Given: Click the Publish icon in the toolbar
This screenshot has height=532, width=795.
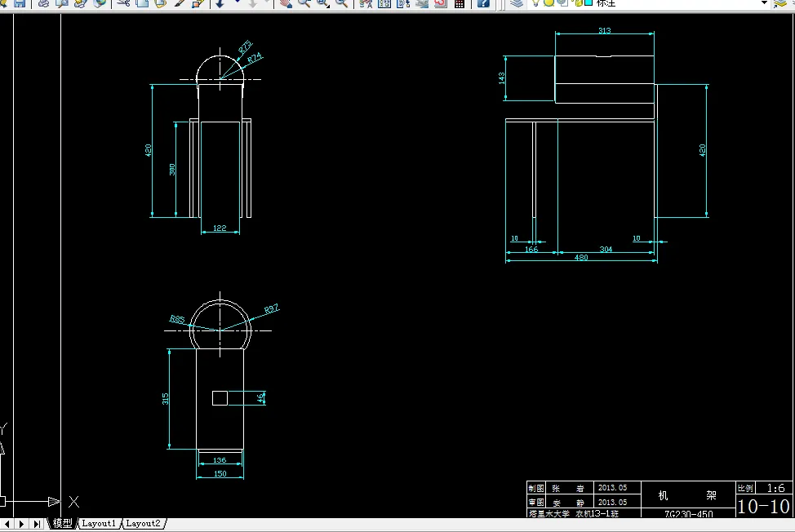Looking at the screenshot, I should point(80,3).
